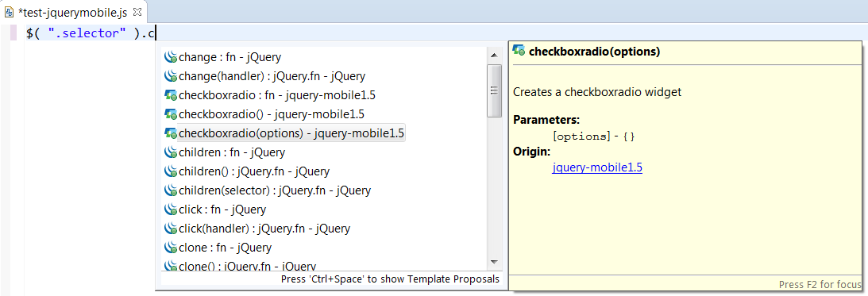Click the proposal list scrollbar thumb
Image resolution: width=868 pixels, height=296 pixels.
(494, 90)
